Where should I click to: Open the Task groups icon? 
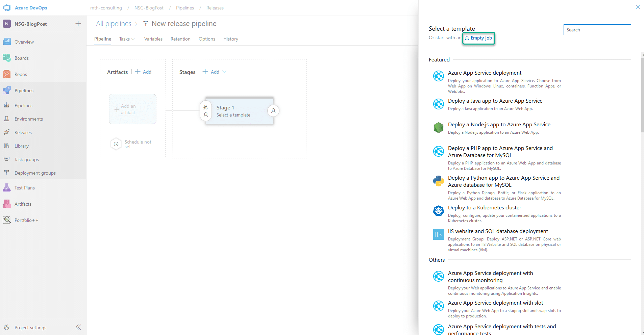pos(7,159)
